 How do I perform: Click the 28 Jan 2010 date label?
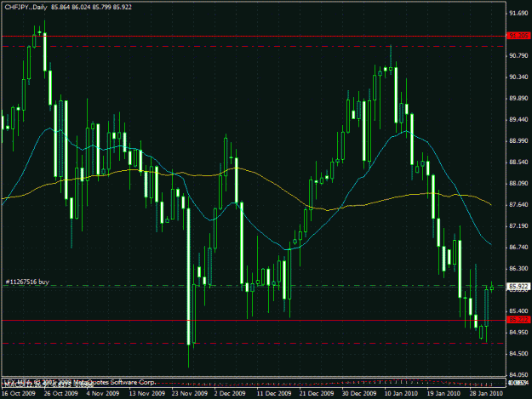point(486,393)
